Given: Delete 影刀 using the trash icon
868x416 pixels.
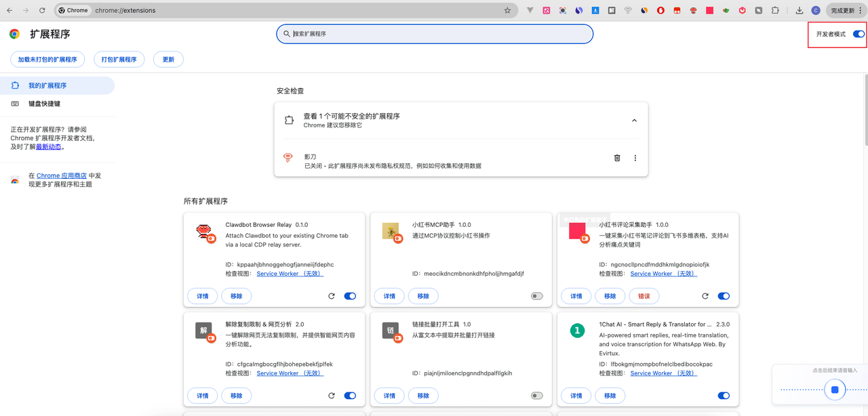Looking at the screenshot, I should [x=617, y=158].
